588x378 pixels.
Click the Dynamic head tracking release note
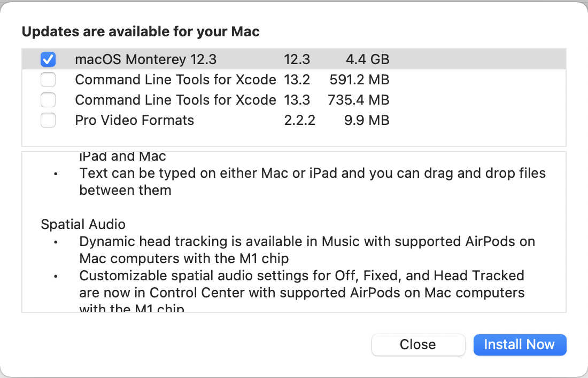pos(307,249)
